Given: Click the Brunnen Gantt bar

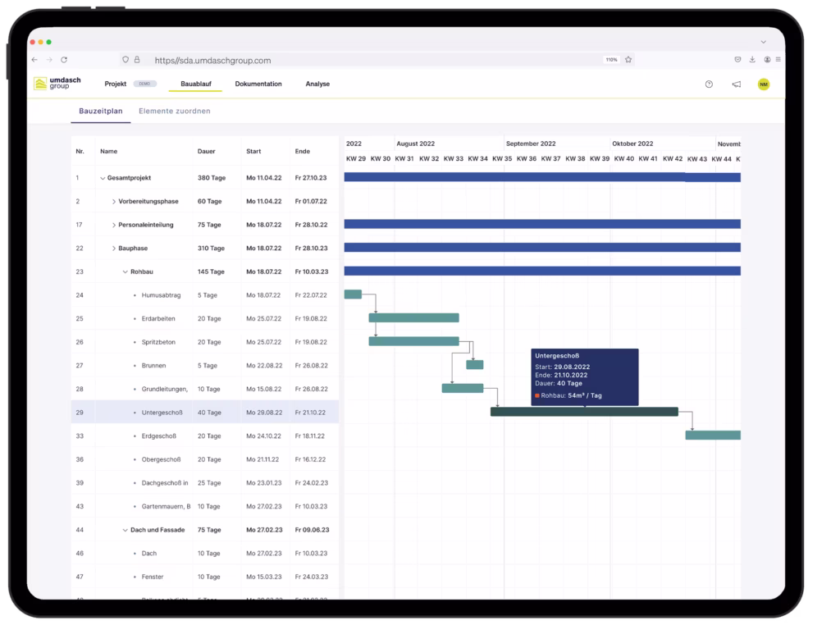Looking at the screenshot, I should [x=475, y=365].
